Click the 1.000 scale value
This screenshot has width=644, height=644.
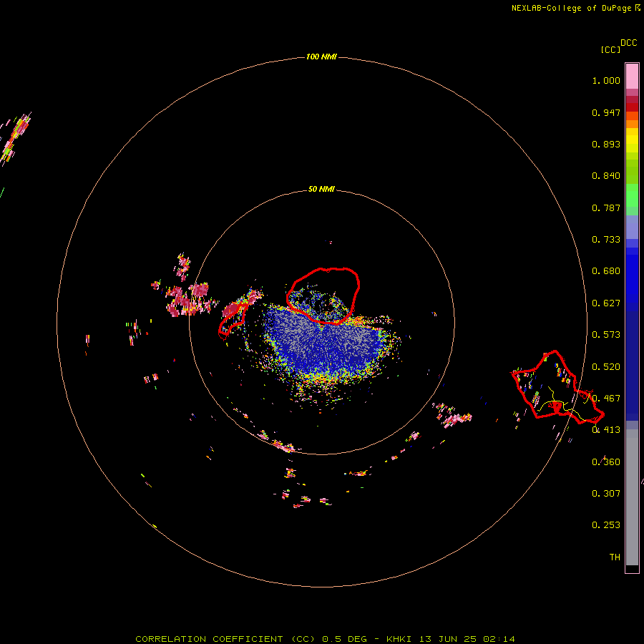coord(606,80)
